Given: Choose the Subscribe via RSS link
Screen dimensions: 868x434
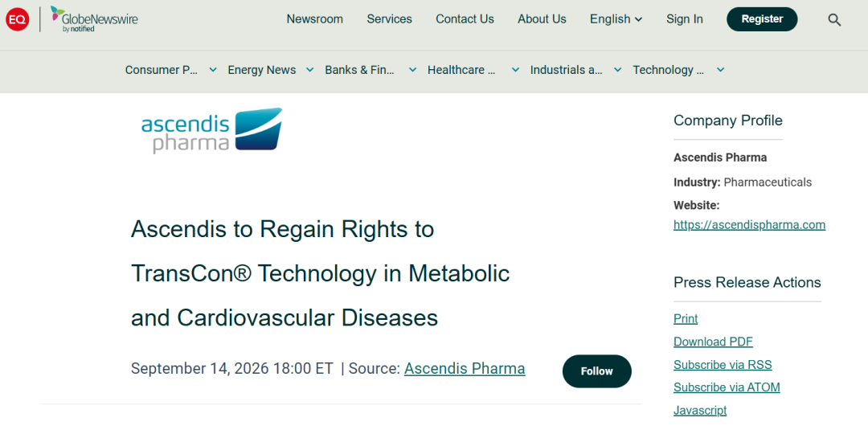Looking at the screenshot, I should tap(723, 365).
